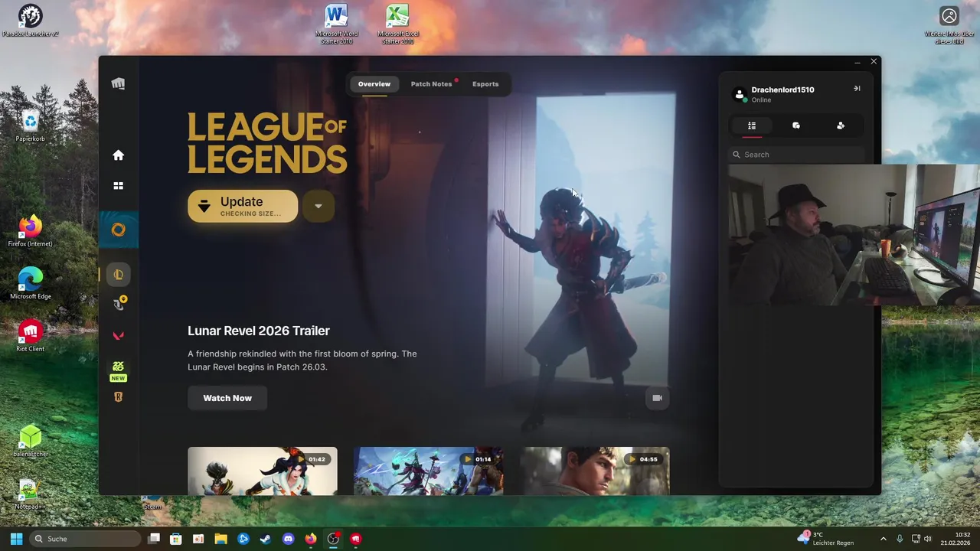Open the 01:42 video thumbnail
980x551 pixels.
click(263, 471)
